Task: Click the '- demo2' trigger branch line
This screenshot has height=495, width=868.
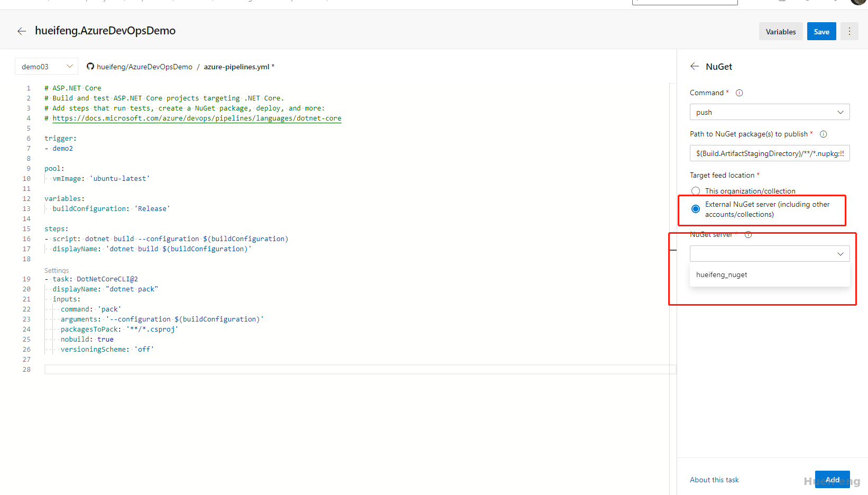Action: pyautogui.click(x=59, y=149)
